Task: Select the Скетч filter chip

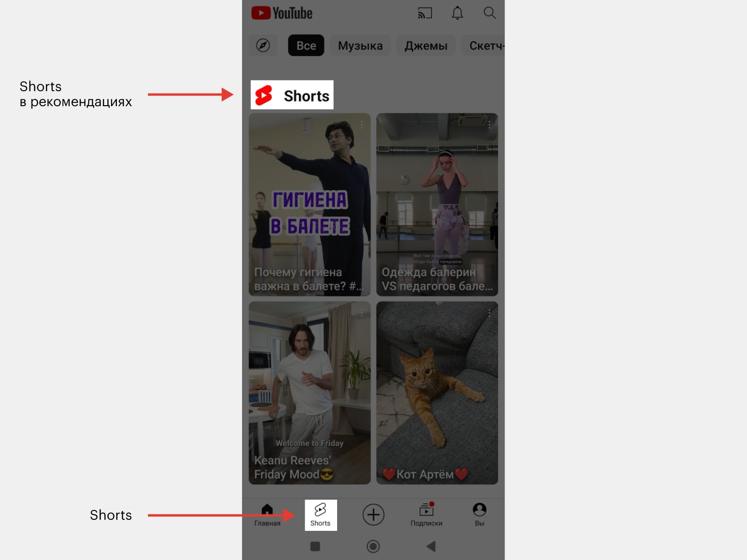Action: coord(483,46)
